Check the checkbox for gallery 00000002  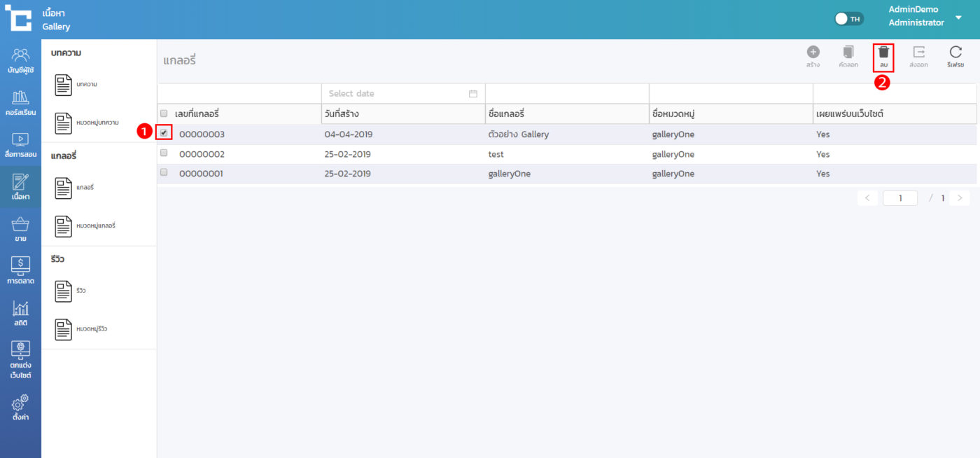point(164,153)
